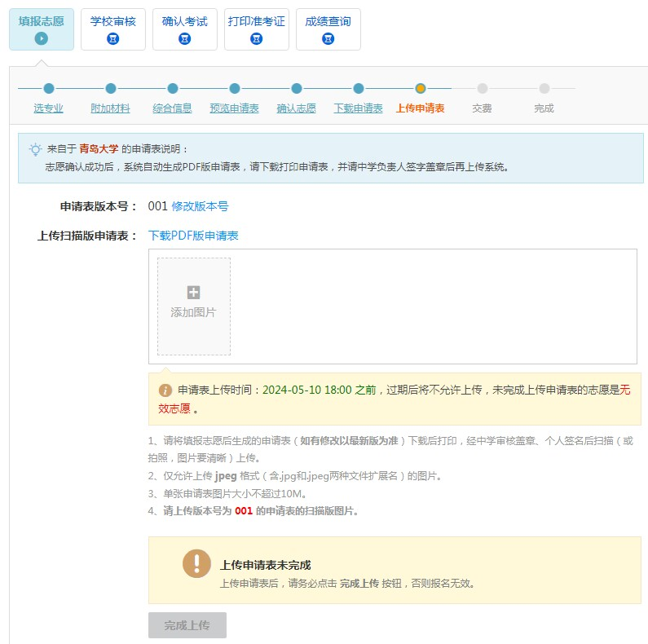Screen dimensions: 648x644
Task: Click the plus icon to add image
Action: (193, 293)
